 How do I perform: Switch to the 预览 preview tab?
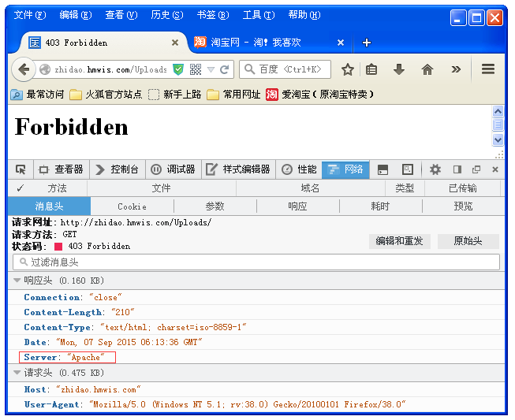463,206
